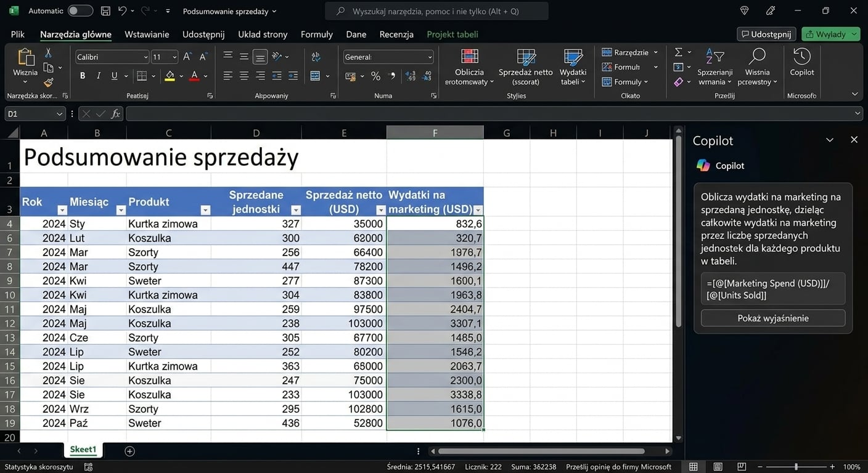Click the wrap text icon
Screen dimensions: 868x473
[x=316, y=57]
